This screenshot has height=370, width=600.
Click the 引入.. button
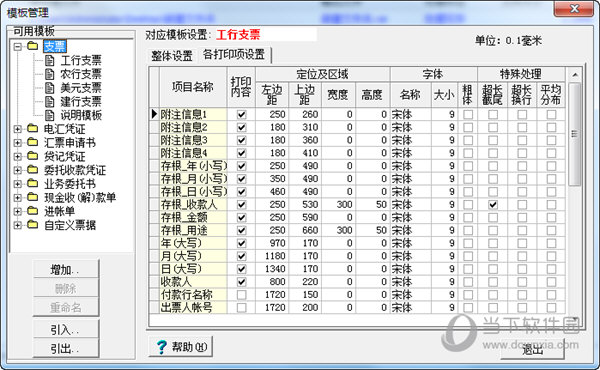[x=65, y=329]
